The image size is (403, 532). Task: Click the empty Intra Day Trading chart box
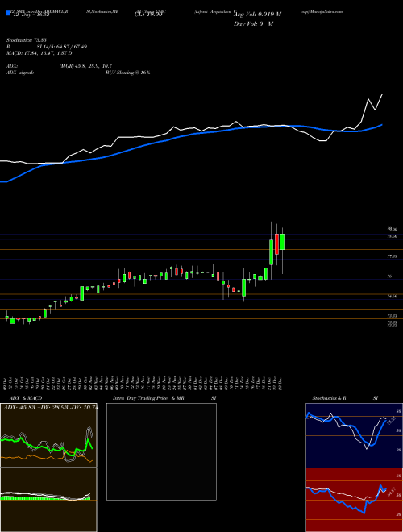coord(161,451)
